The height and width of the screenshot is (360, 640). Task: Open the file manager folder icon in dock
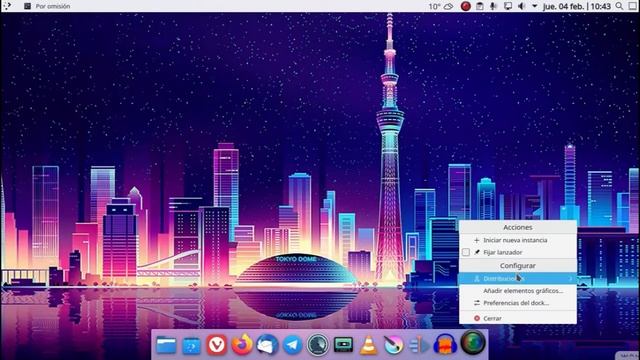click(x=166, y=345)
